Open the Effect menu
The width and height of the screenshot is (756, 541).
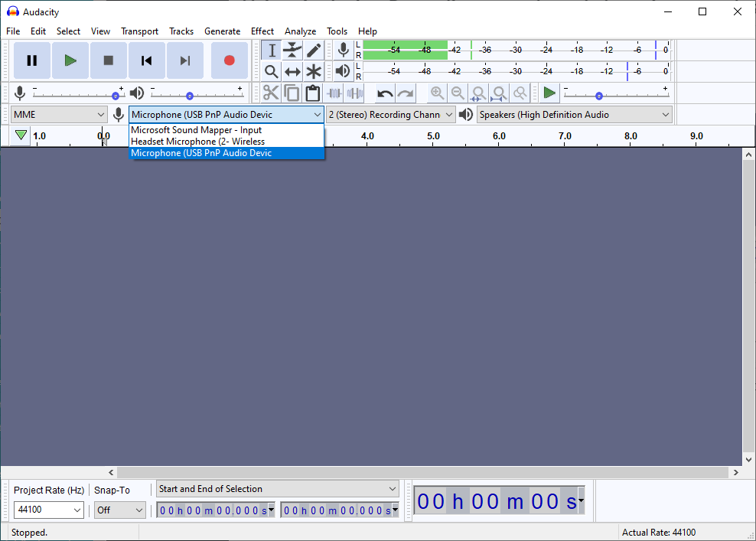[262, 31]
